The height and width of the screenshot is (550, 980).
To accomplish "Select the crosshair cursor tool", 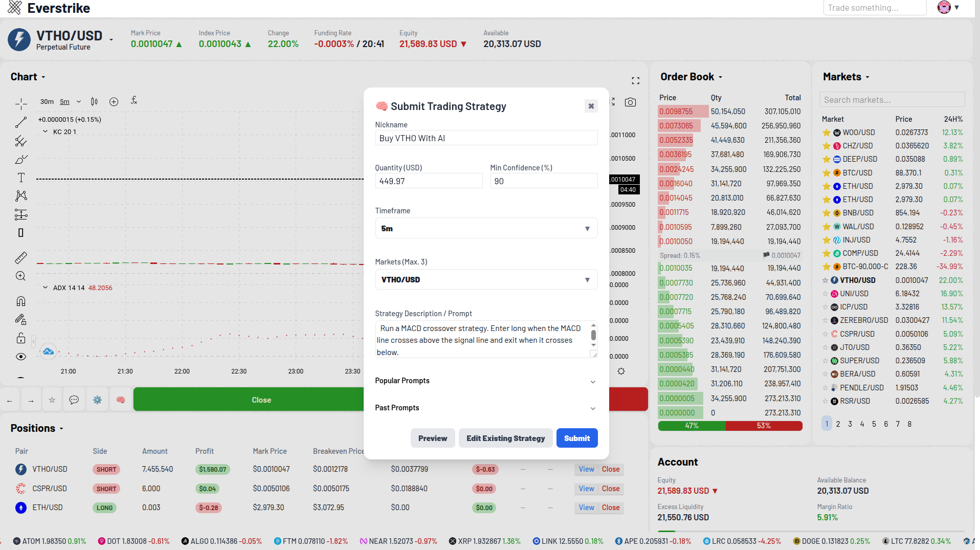I will click(x=21, y=104).
